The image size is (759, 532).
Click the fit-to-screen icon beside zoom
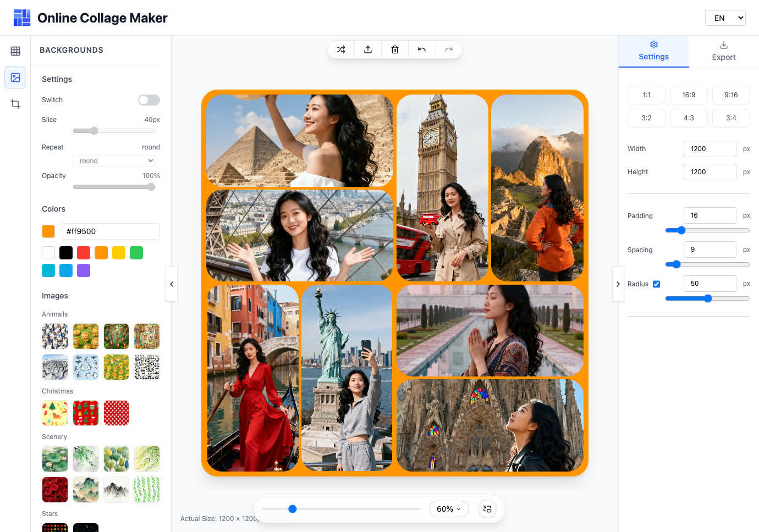click(487, 509)
